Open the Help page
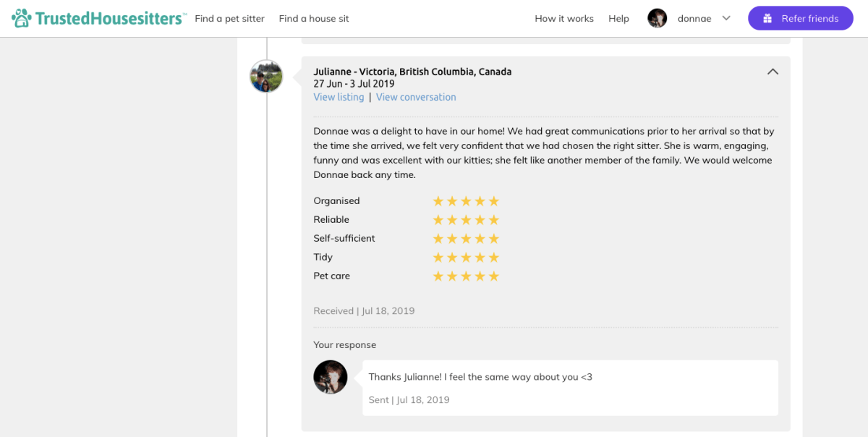Image resolution: width=868 pixels, height=437 pixels. [618, 19]
